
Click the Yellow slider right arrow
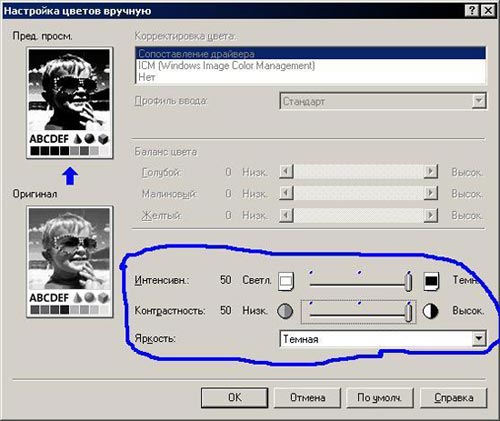pyautogui.click(x=431, y=215)
